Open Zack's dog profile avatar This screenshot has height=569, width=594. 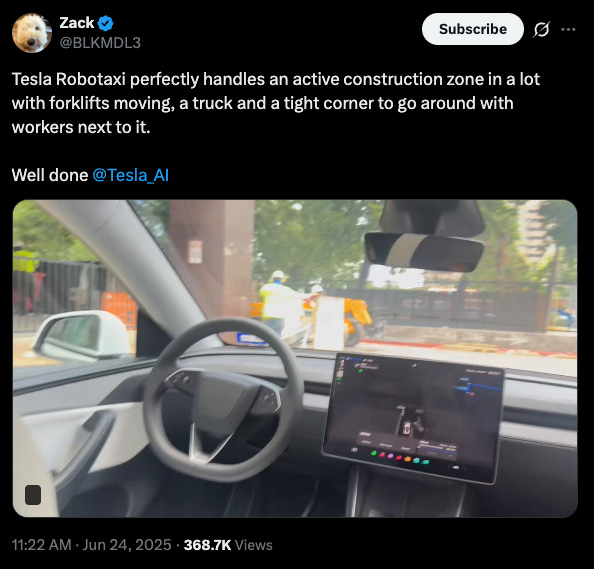pos(32,33)
